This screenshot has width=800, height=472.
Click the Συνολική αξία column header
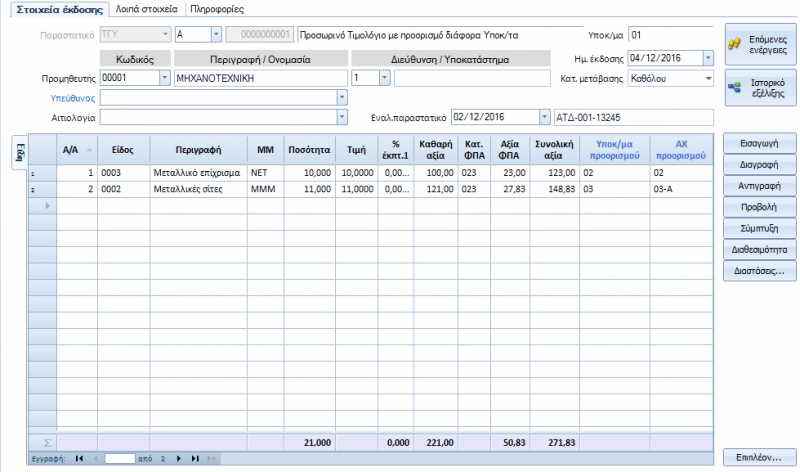554,150
